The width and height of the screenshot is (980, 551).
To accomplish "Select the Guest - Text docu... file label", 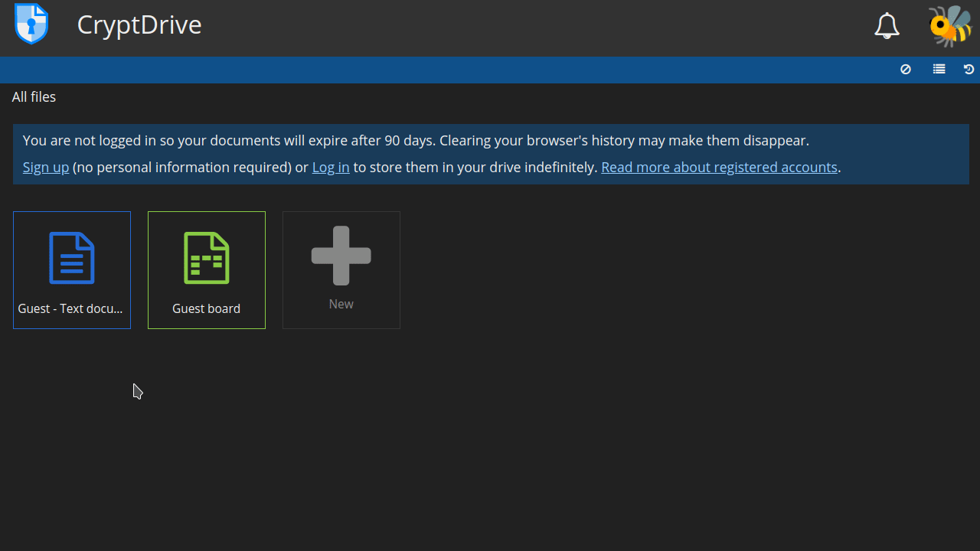I will click(x=70, y=308).
